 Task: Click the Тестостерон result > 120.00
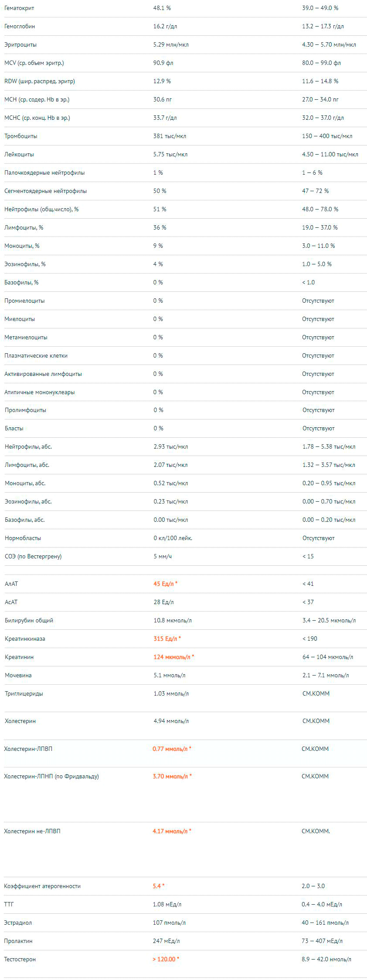pos(164,959)
